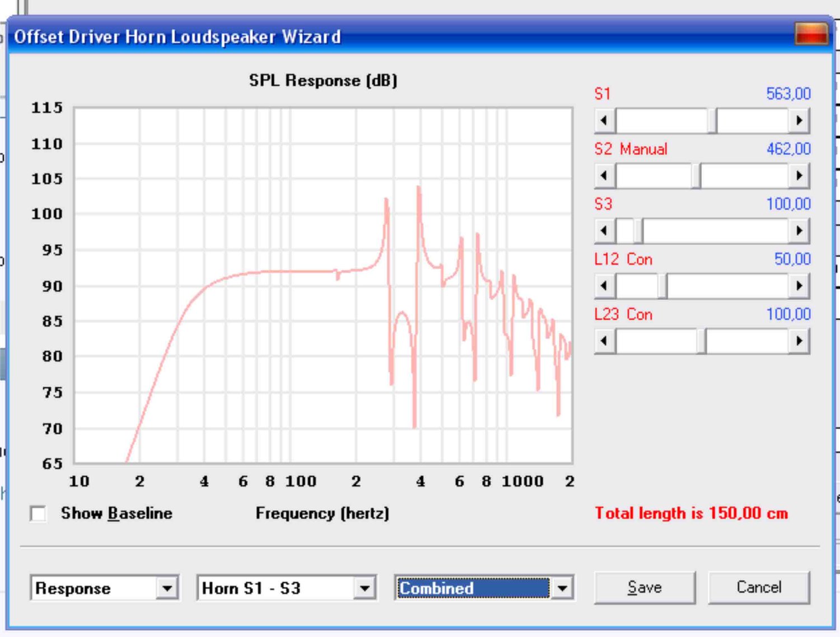Click the L12 Con label
The image size is (840, 637).
pos(623,259)
